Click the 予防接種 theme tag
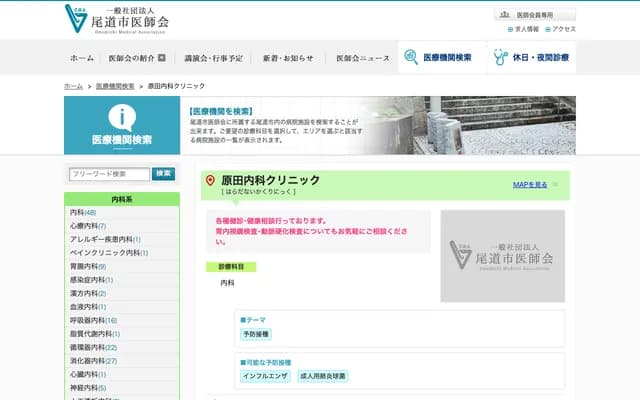The width and height of the screenshot is (640, 400). coord(256,334)
